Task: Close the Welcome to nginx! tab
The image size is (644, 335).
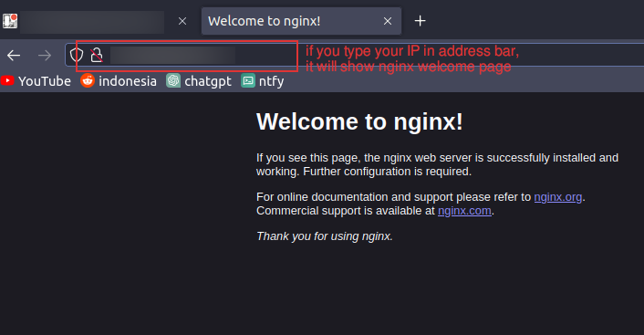Action: click(x=388, y=21)
